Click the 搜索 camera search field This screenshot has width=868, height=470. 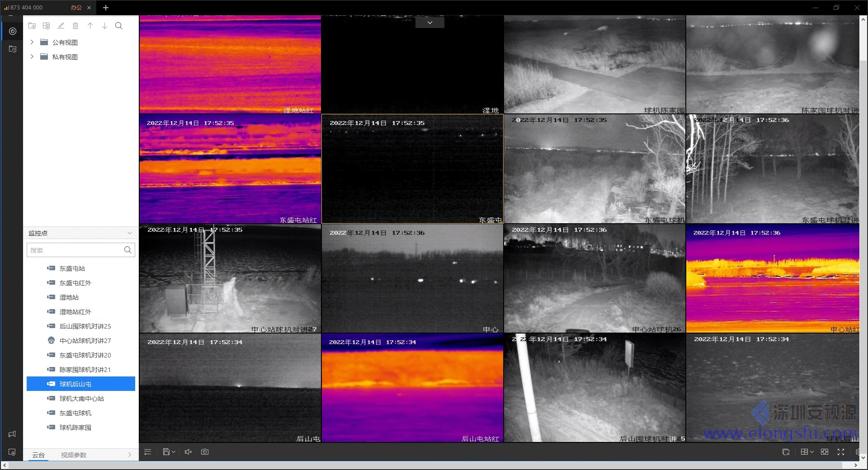click(x=75, y=250)
